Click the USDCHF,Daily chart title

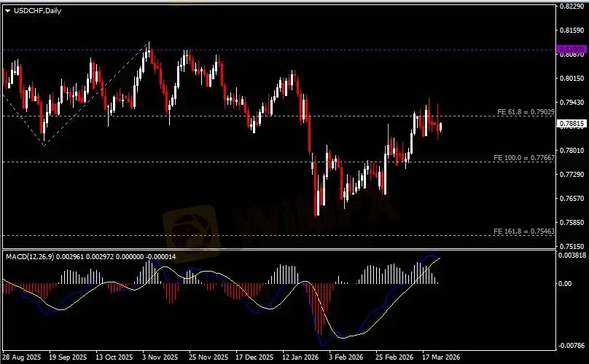(37, 9)
